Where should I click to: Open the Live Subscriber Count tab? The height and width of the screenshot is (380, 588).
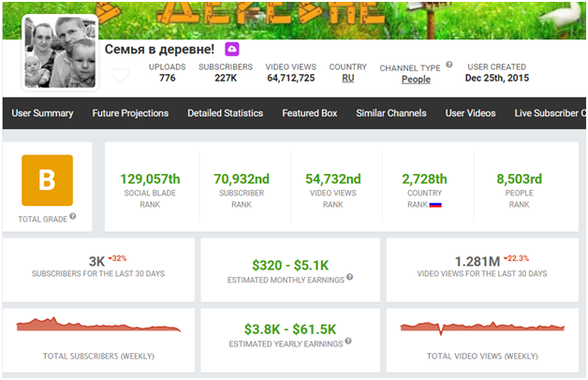tap(551, 113)
